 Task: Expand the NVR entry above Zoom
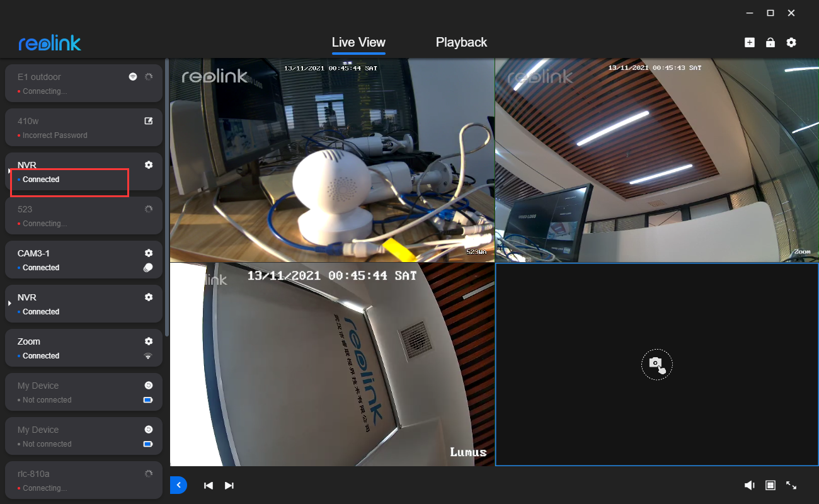pyautogui.click(x=9, y=304)
